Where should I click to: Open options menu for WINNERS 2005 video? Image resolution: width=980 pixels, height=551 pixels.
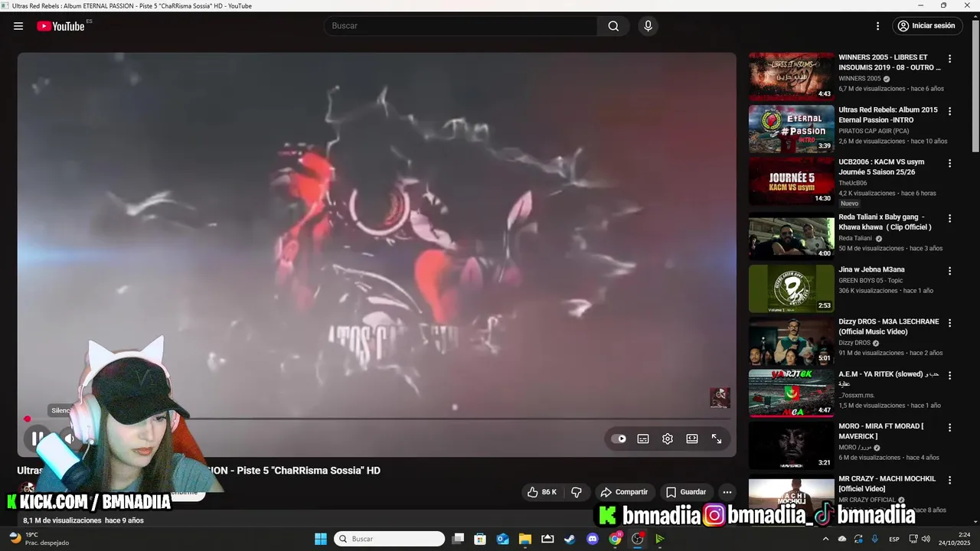pyautogui.click(x=949, y=59)
